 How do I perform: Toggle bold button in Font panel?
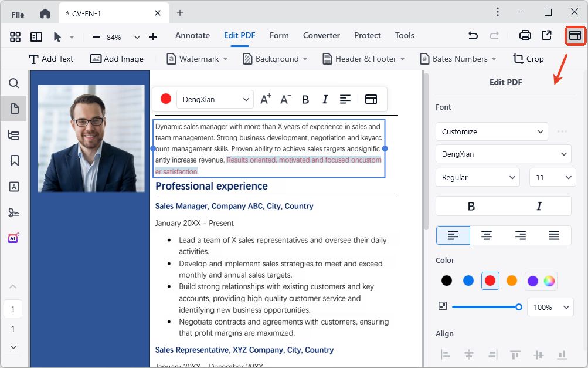(x=470, y=206)
